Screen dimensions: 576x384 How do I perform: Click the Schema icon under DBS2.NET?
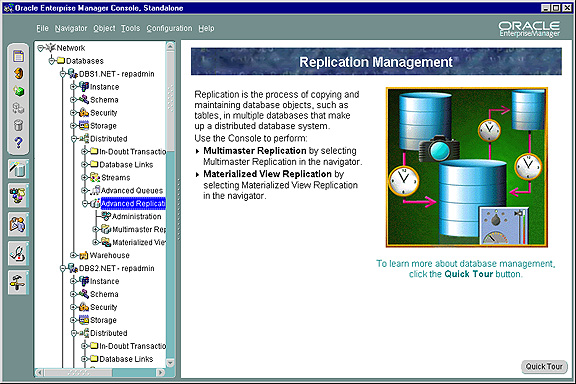pos(84,294)
